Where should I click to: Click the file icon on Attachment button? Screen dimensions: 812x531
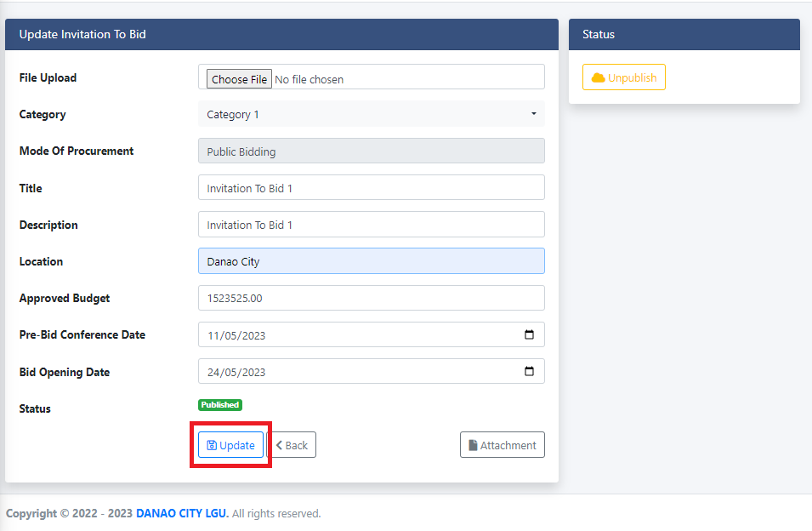tap(473, 446)
